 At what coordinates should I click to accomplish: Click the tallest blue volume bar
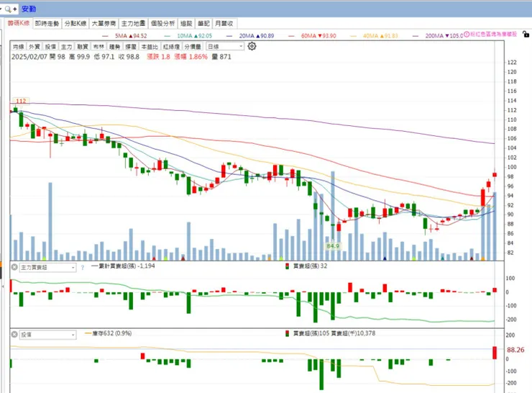[x=333, y=216]
